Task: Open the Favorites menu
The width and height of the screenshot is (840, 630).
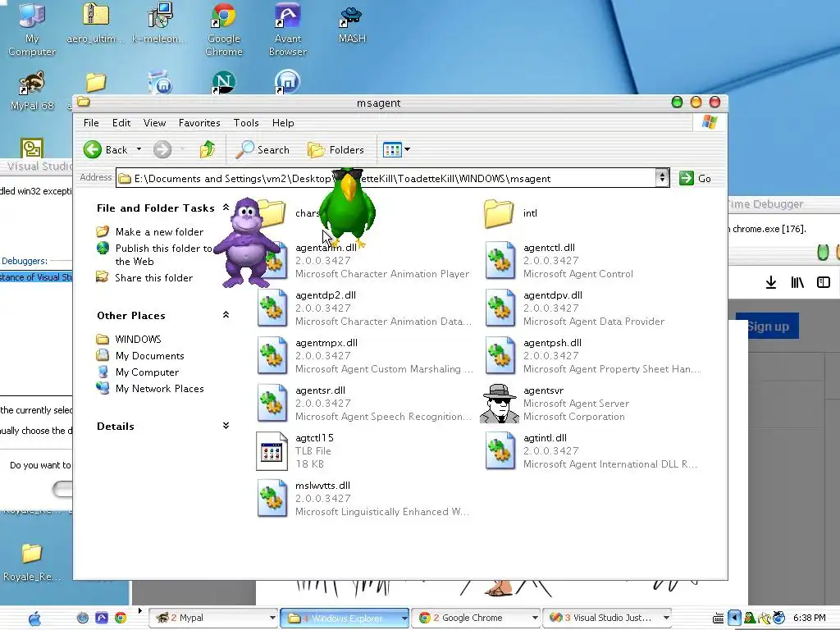Action: [199, 123]
